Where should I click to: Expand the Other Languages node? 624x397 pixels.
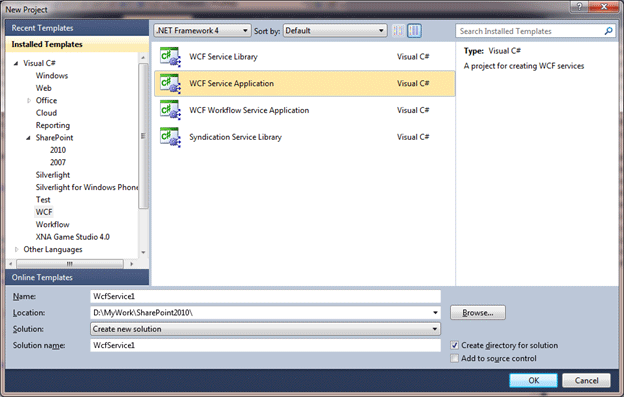(x=16, y=249)
